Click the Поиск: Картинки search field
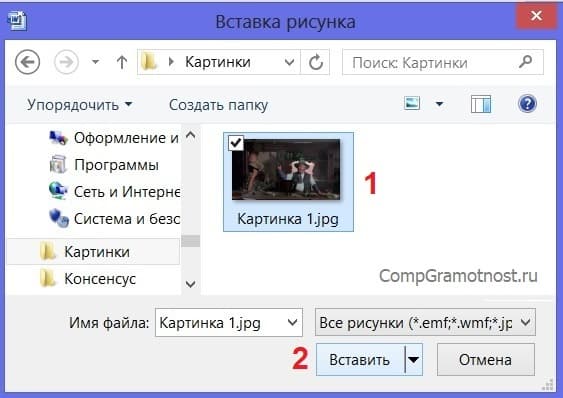Viewport: 563px width, 398px height. point(442,62)
